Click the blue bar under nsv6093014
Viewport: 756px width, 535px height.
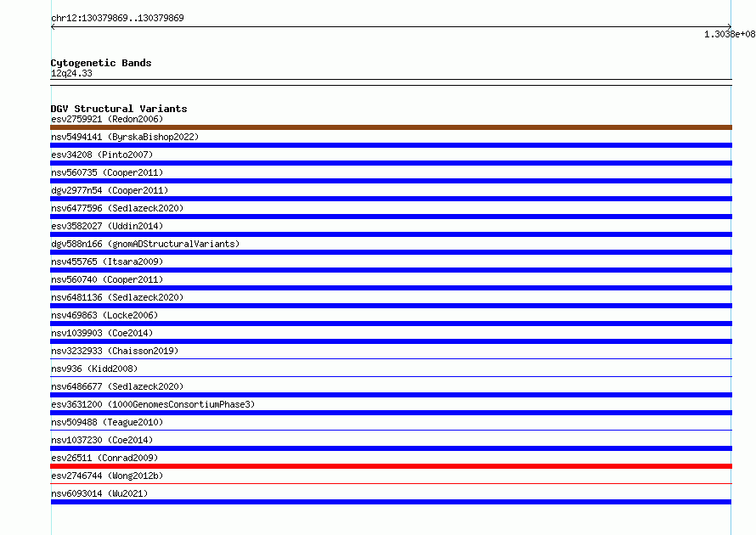pyautogui.click(x=391, y=502)
